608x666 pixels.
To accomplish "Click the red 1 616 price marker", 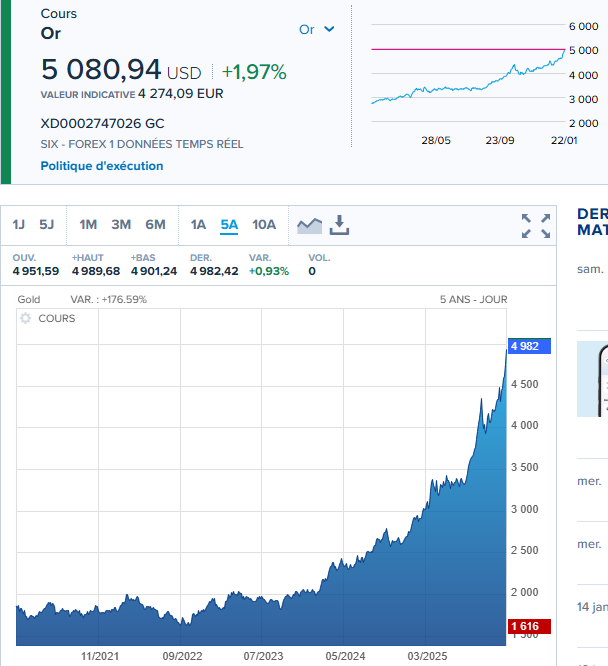I will click(528, 626).
